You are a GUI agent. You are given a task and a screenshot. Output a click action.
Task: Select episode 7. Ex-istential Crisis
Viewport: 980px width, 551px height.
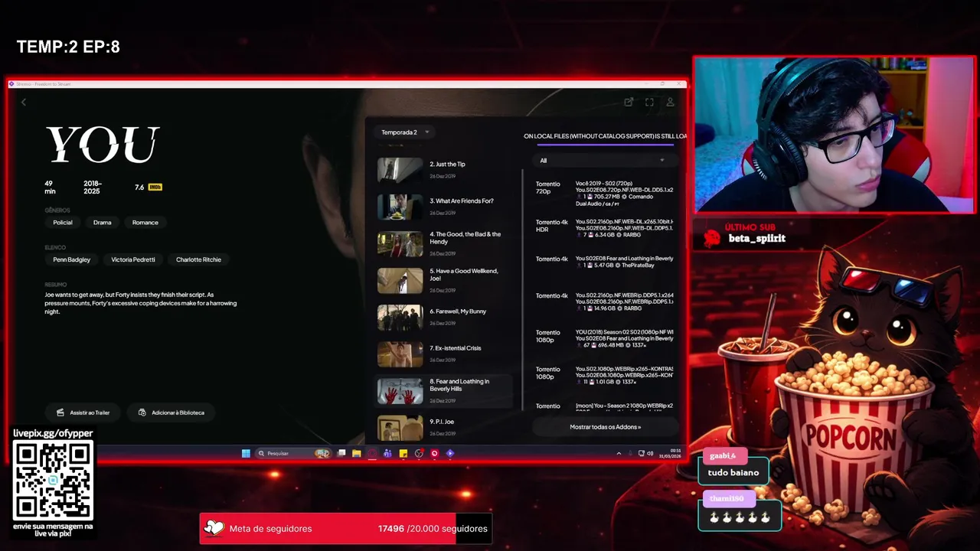tap(446, 353)
